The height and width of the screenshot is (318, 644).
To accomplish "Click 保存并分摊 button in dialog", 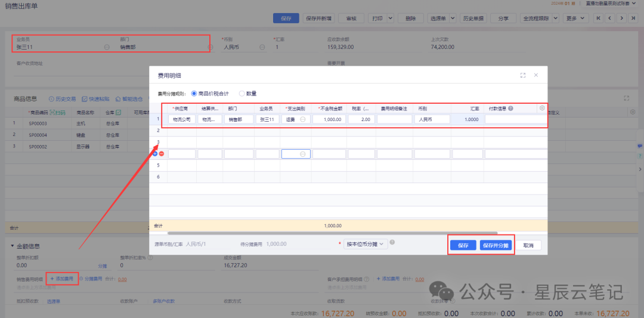I will pyautogui.click(x=496, y=245).
